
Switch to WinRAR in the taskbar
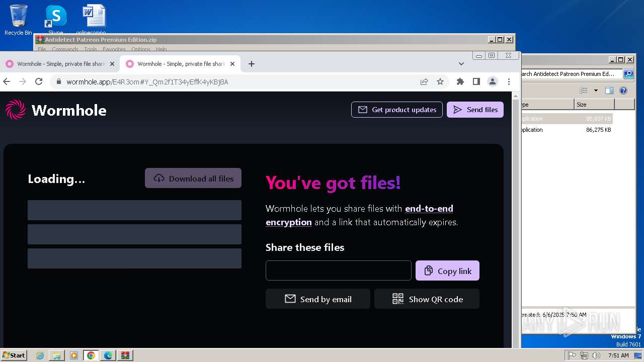click(125, 355)
